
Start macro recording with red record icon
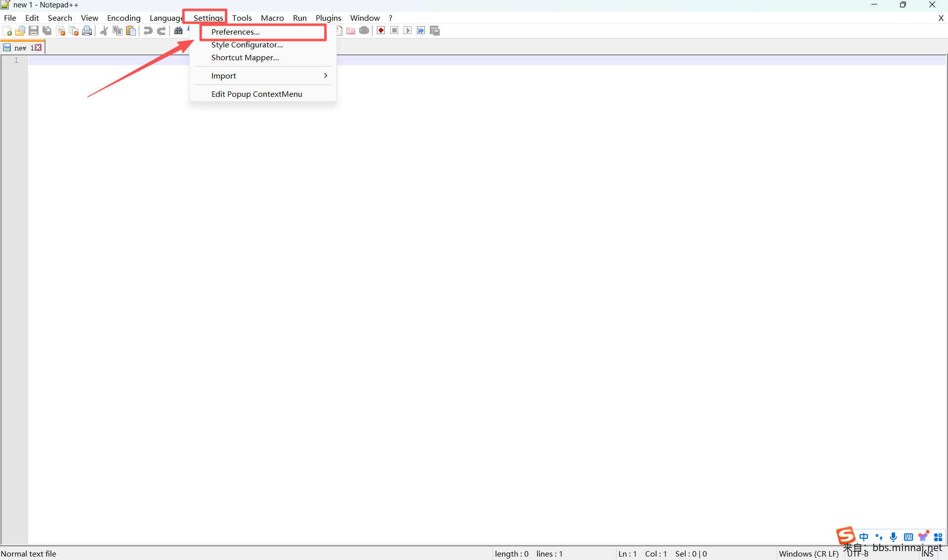point(381,31)
